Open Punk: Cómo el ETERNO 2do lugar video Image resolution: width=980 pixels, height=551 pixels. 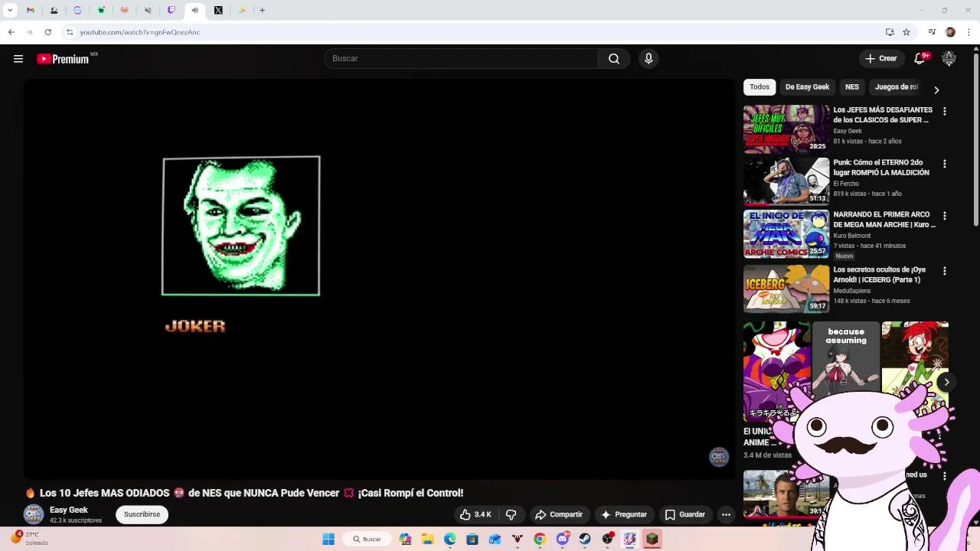coord(786,181)
